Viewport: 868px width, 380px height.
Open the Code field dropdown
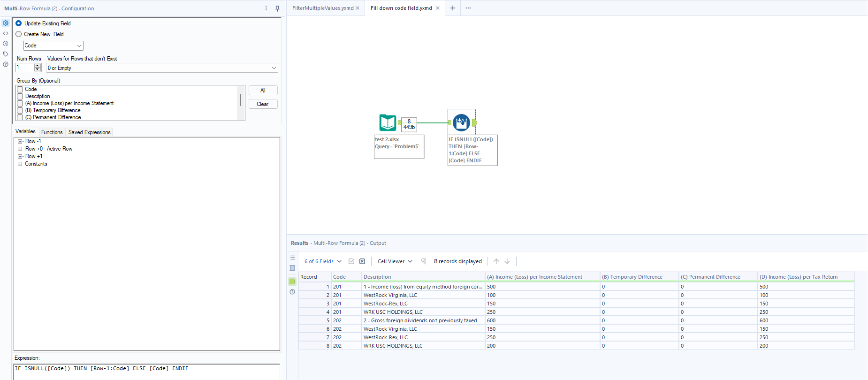(53, 46)
